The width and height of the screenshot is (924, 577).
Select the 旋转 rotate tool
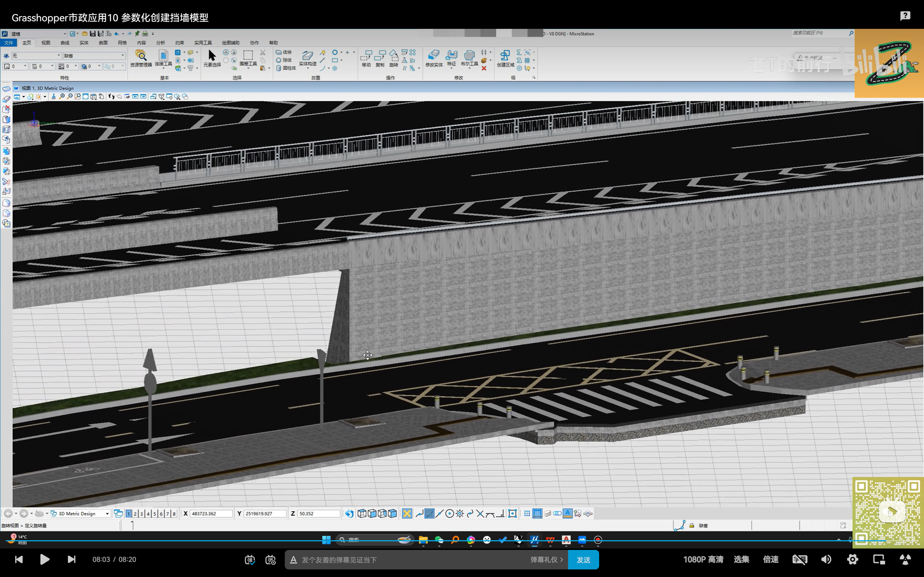[393, 56]
